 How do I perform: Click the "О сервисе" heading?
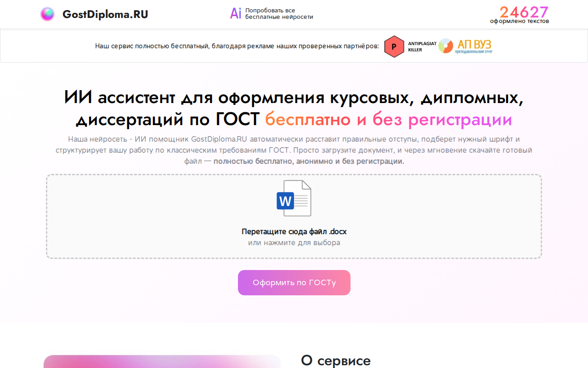[336, 360]
